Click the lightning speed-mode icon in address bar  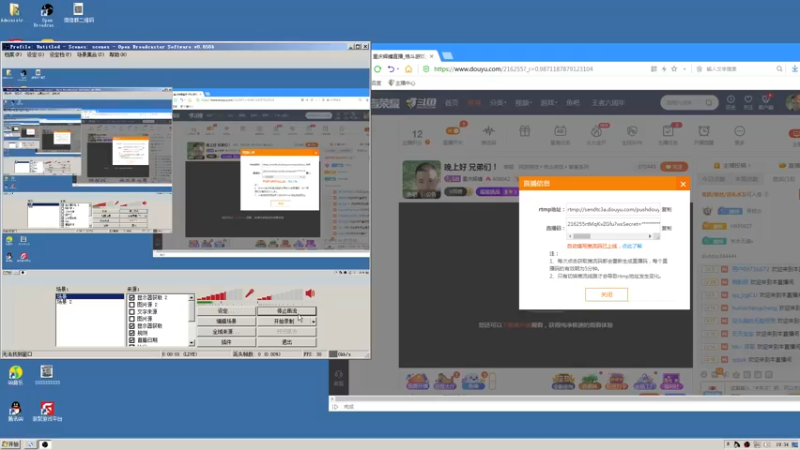pyautogui.click(x=664, y=69)
